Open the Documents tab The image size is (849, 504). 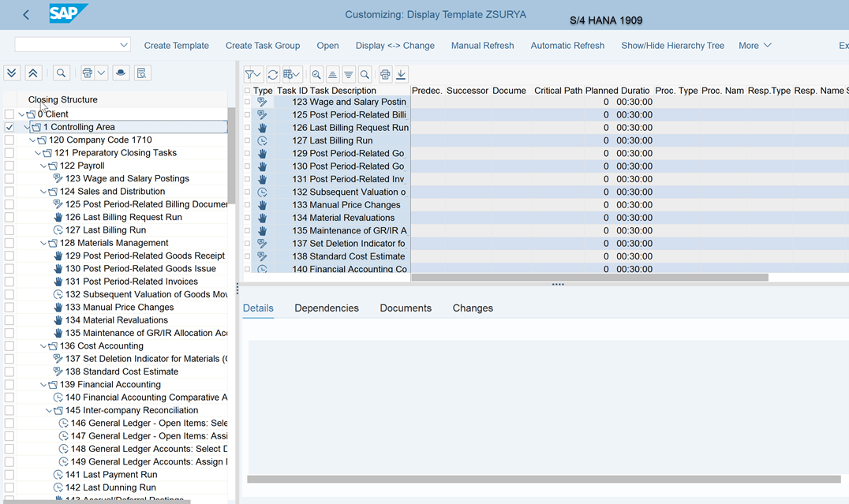406,308
